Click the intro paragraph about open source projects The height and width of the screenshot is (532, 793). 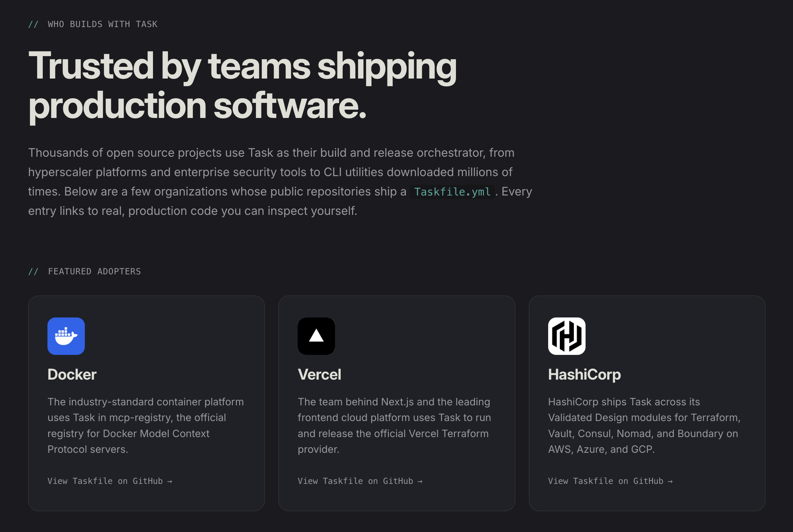(280, 182)
